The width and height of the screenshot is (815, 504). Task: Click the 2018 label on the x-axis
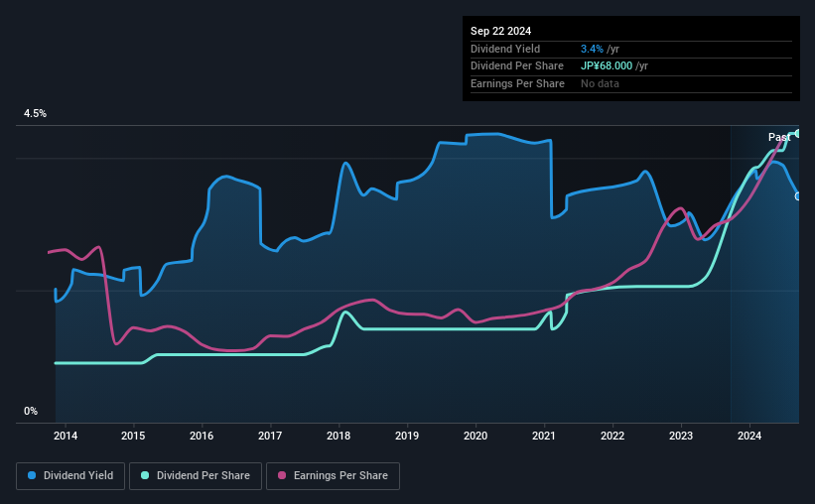tap(339, 436)
